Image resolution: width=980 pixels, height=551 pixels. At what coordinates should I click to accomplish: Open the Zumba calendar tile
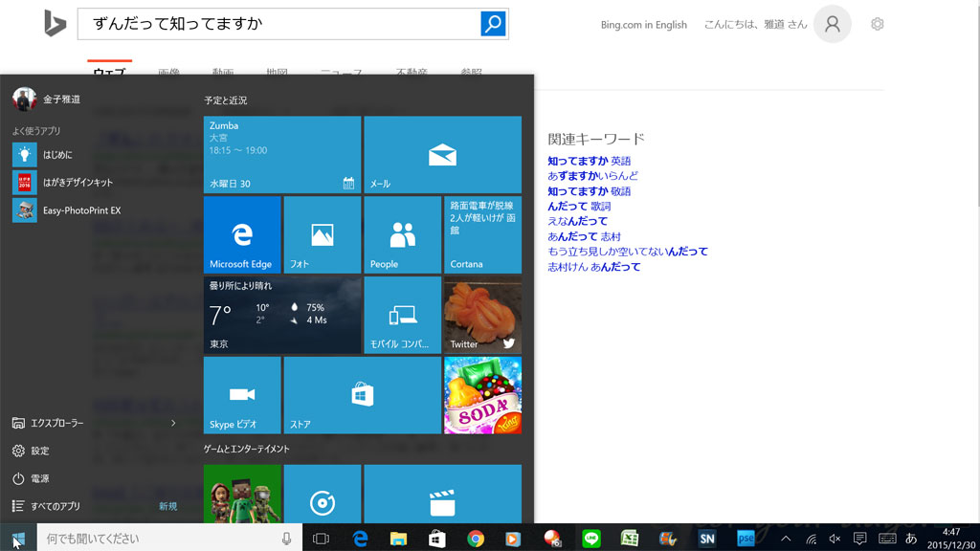[x=282, y=154]
